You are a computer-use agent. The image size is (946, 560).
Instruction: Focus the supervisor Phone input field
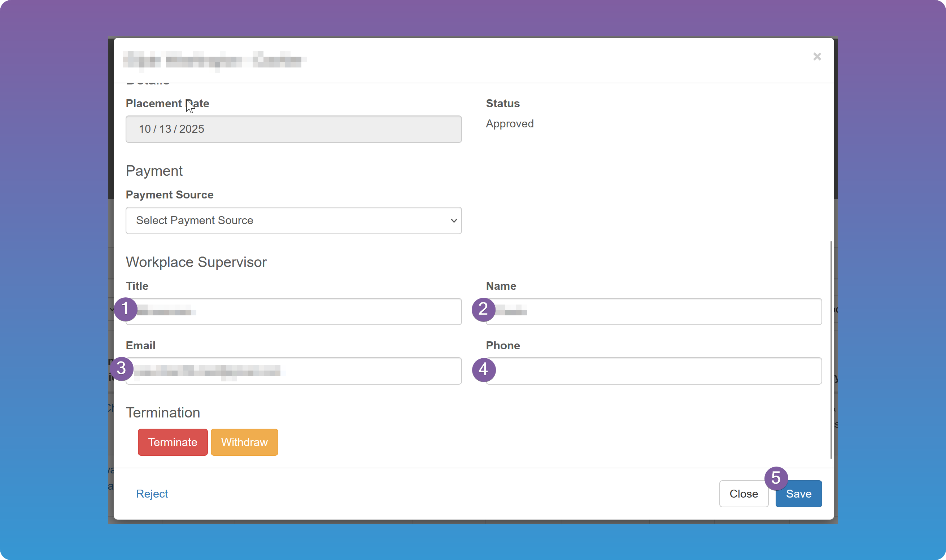point(654,371)
